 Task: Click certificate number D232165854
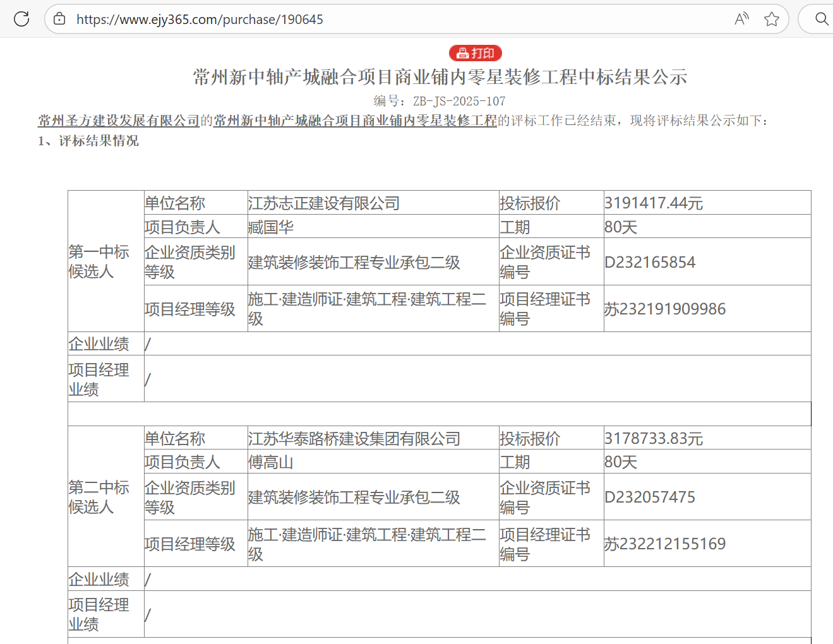click(x=650, y=262)
